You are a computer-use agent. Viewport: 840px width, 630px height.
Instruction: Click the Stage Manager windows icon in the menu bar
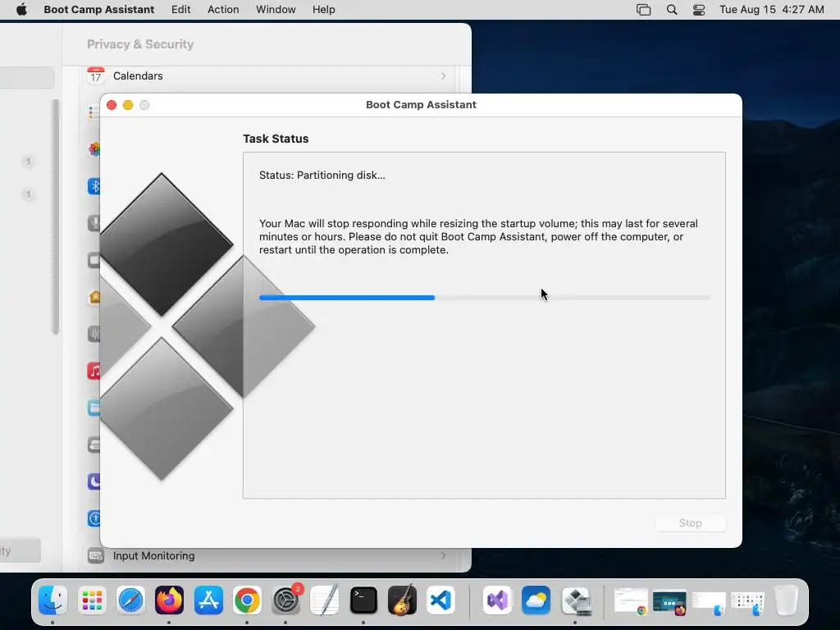(x=643, y=10)
